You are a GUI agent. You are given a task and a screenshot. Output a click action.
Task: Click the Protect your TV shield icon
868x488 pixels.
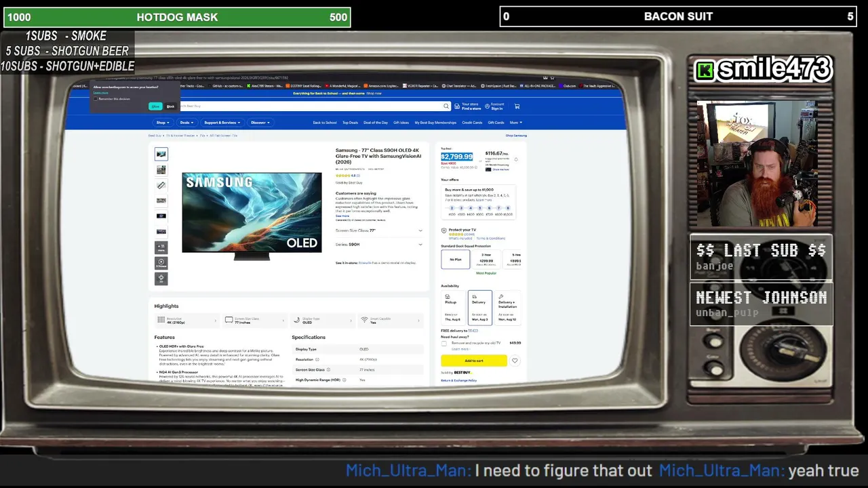pyautogui.click(x=443, y=230)
